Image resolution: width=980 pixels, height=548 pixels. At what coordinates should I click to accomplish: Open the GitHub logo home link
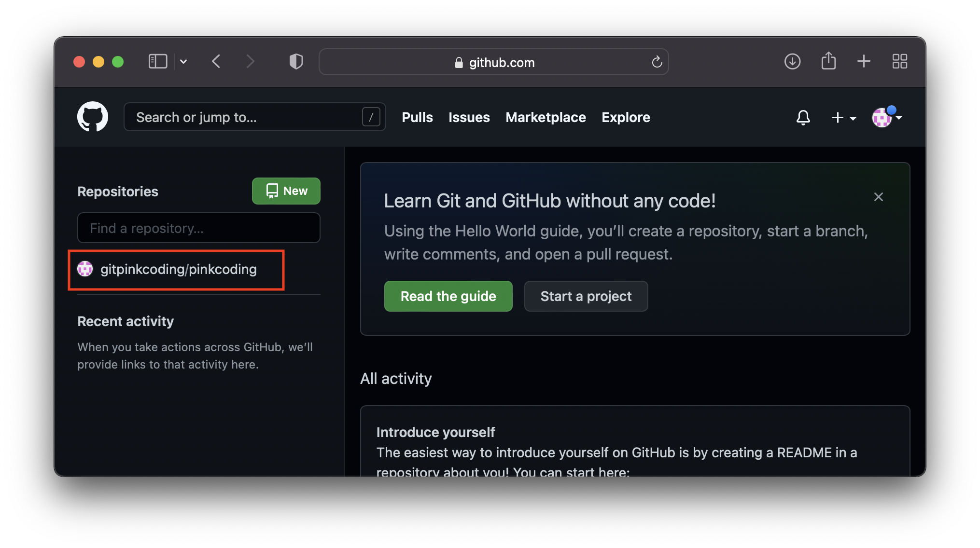(x=93, y=117)
